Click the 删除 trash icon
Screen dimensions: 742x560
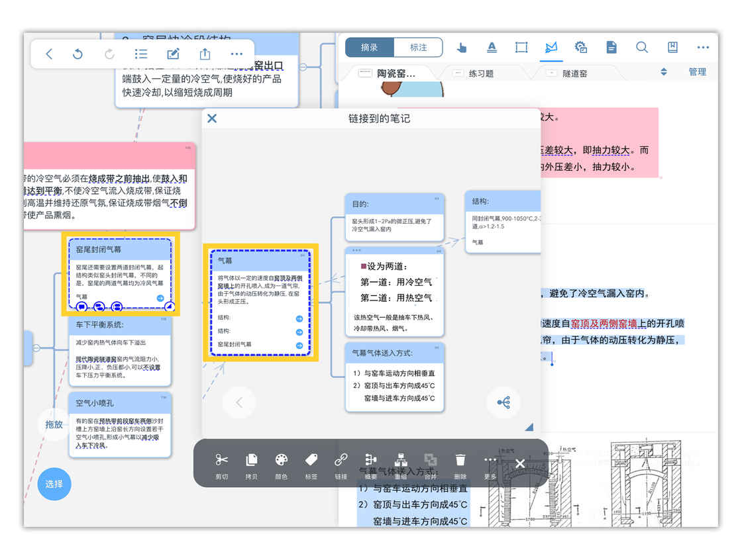(460, 460)
